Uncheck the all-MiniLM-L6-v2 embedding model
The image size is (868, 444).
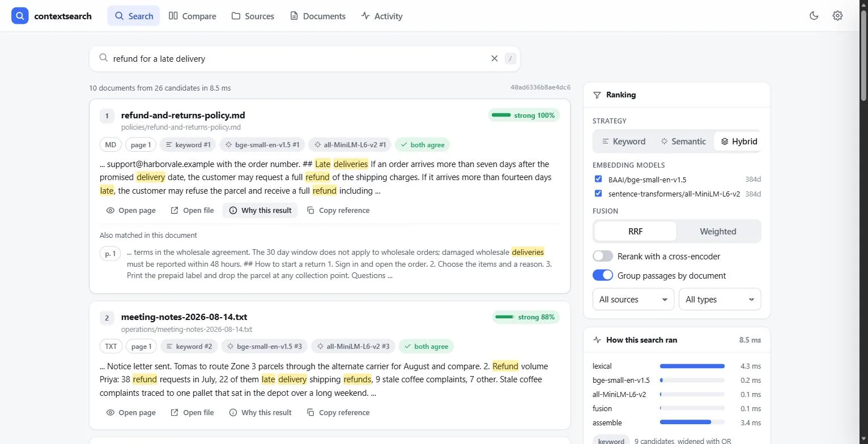coord(598,193)
